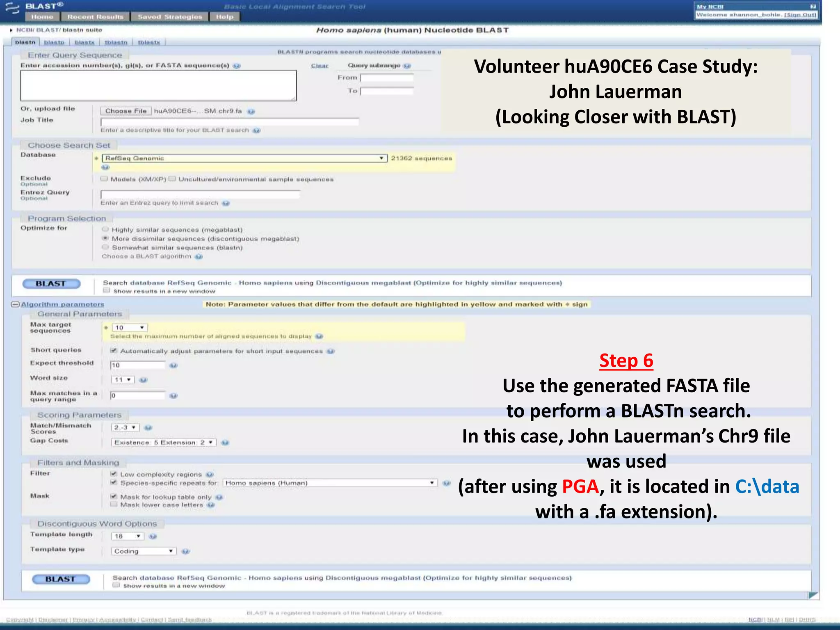Select Somewhat similar sequences (blastn) option
The width and height of the screenshot is (840, 630).
[105, 247]
